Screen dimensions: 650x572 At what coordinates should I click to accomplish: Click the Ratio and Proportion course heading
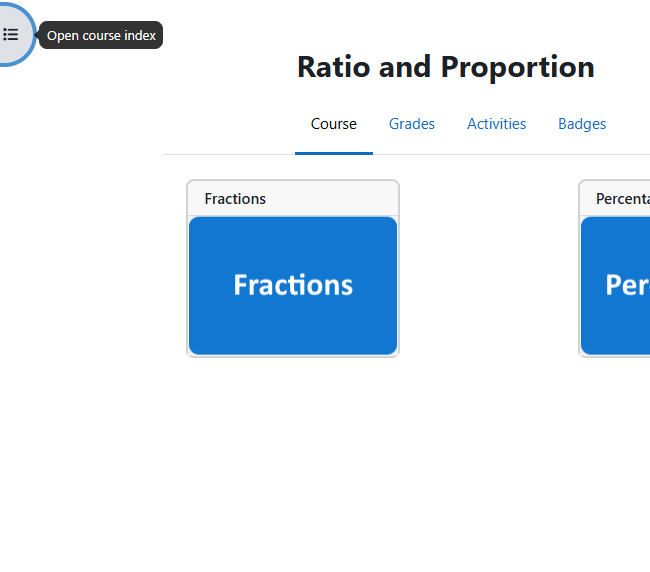pos(446,67)
